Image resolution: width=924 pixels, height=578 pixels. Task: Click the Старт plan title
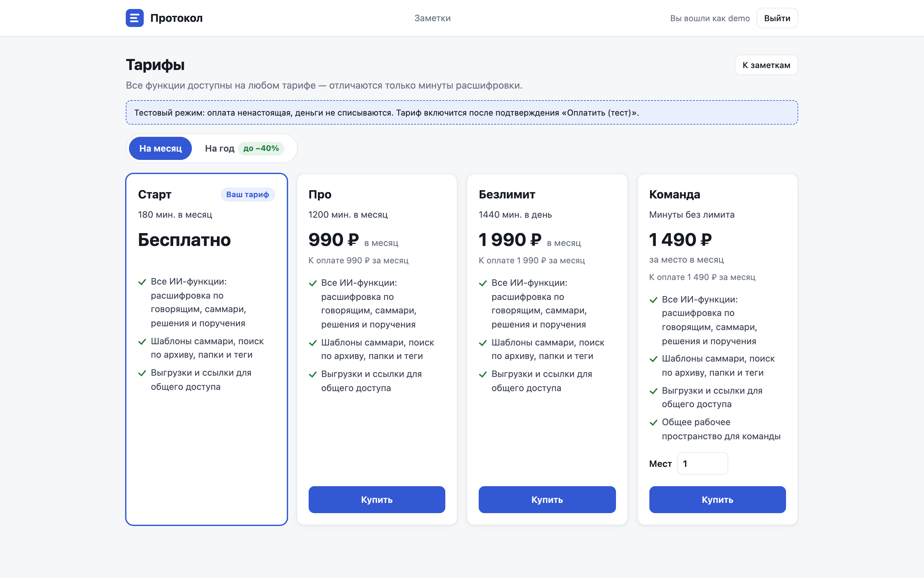tap(155, 195)
